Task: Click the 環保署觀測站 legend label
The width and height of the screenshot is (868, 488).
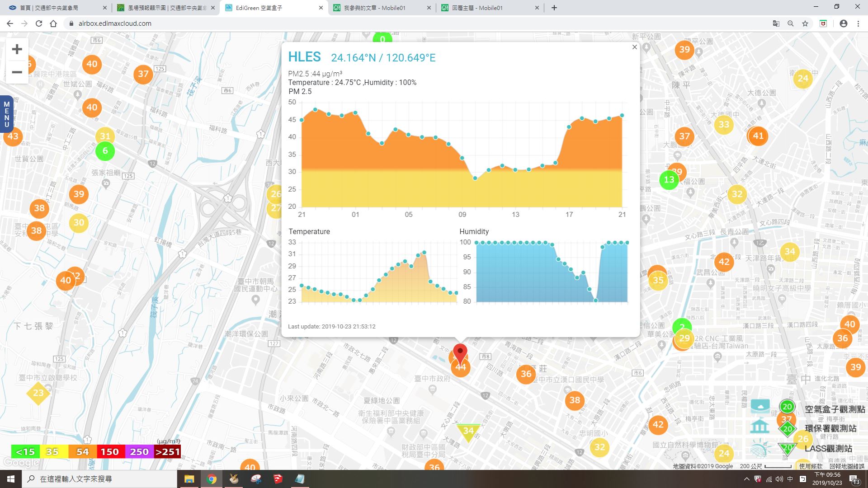Action: coord(830,428)
